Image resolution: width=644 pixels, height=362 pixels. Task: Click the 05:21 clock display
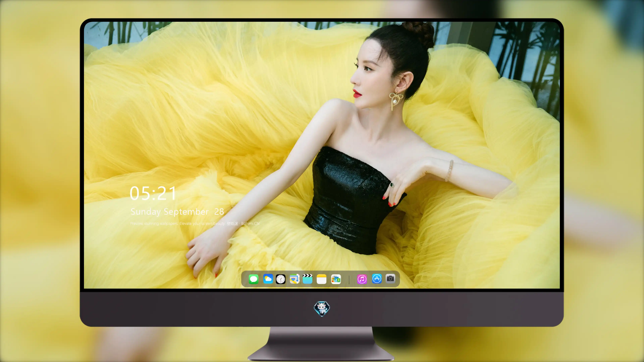[153, 193]
